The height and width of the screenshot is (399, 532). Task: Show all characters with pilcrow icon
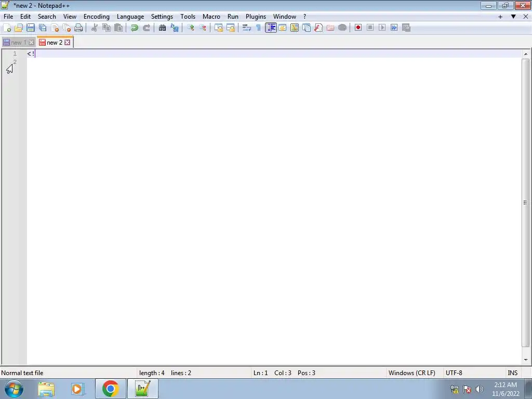coord(259,28)
